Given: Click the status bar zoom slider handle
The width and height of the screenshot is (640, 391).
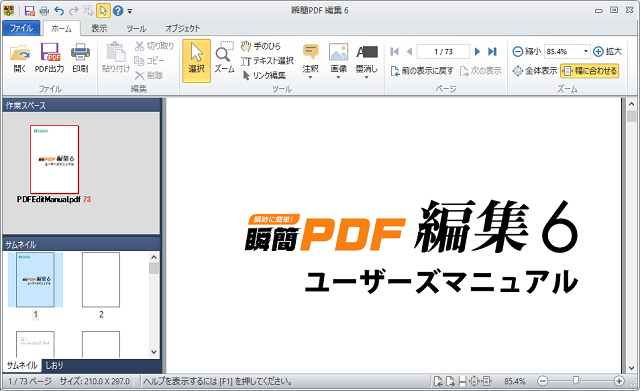Looking at the screenshot, I should pyautogui.click(x=576, y=381).
